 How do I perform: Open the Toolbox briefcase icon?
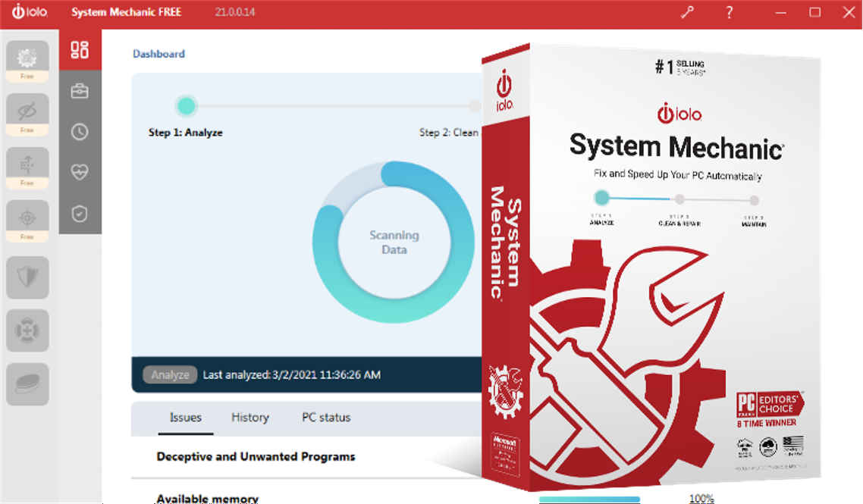coord(80,91)
